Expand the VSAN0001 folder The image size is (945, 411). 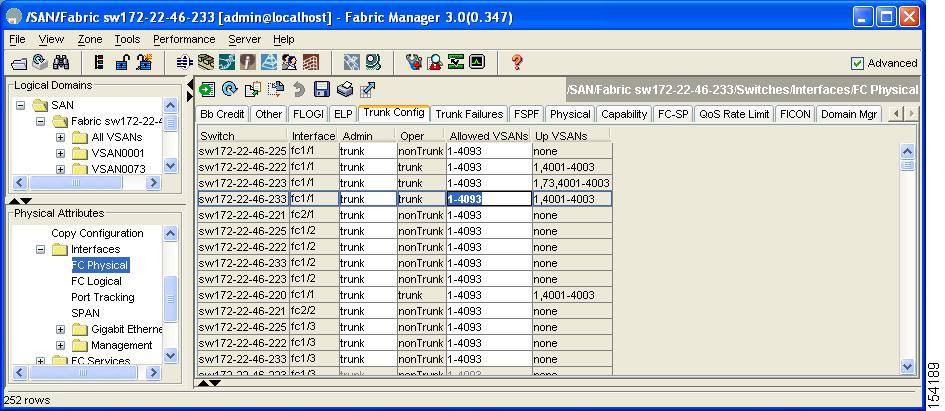pyautogui.click(x=60, y=153)
